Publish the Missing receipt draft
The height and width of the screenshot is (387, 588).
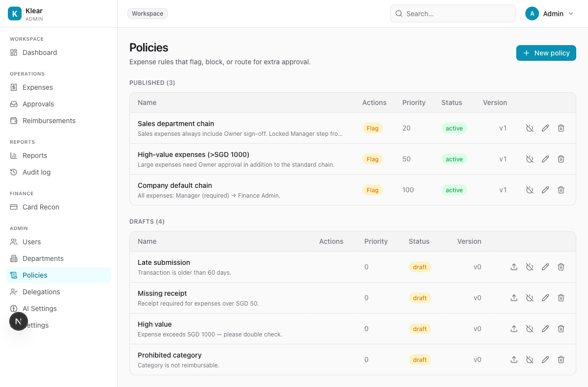(x=514, y=298)
